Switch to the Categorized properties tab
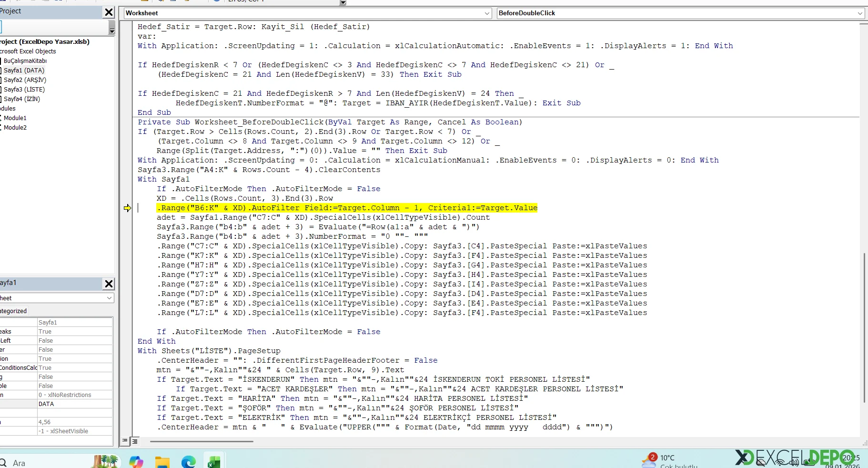This screenshot has width=868, height=468. 13,311
